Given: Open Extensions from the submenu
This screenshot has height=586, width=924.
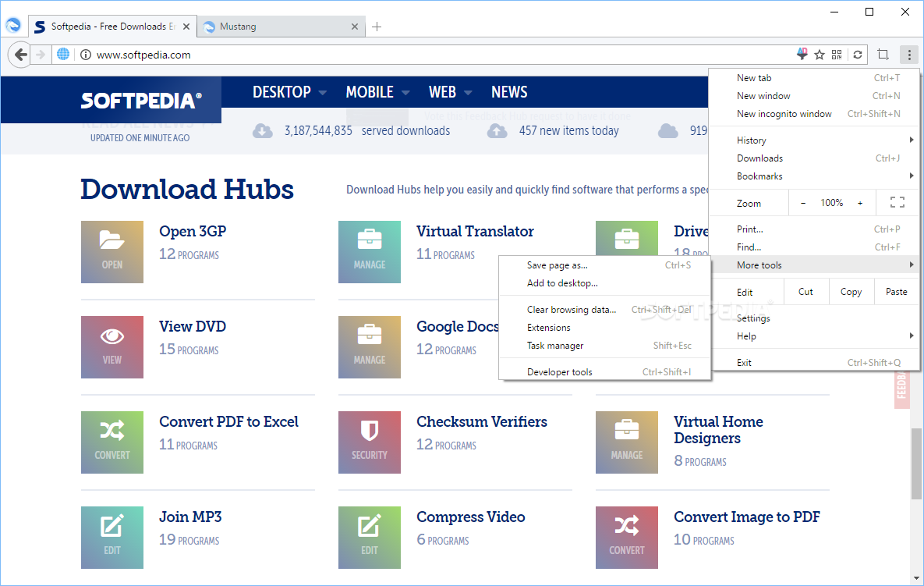Looking at the screenshot, I should click(604, 327).
